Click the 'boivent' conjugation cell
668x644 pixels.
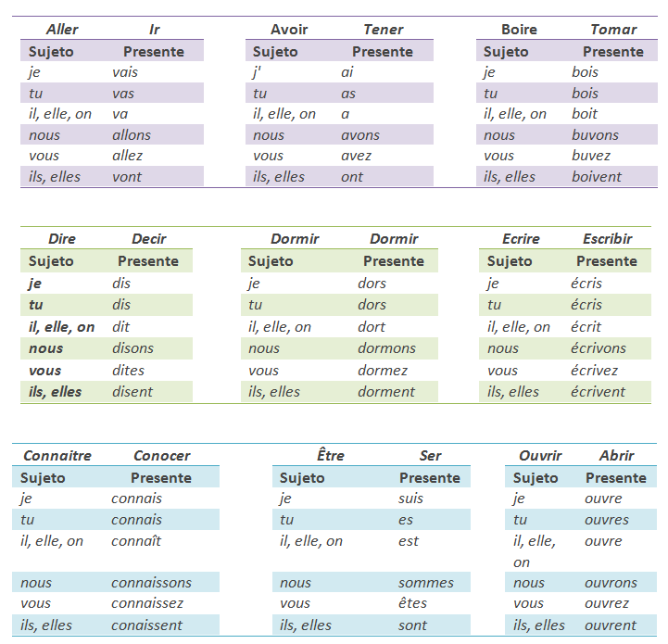coord(598,177)
